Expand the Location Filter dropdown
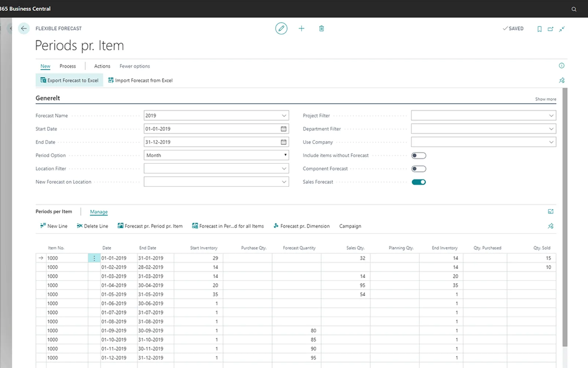588x368 pixels. [284, 169]
